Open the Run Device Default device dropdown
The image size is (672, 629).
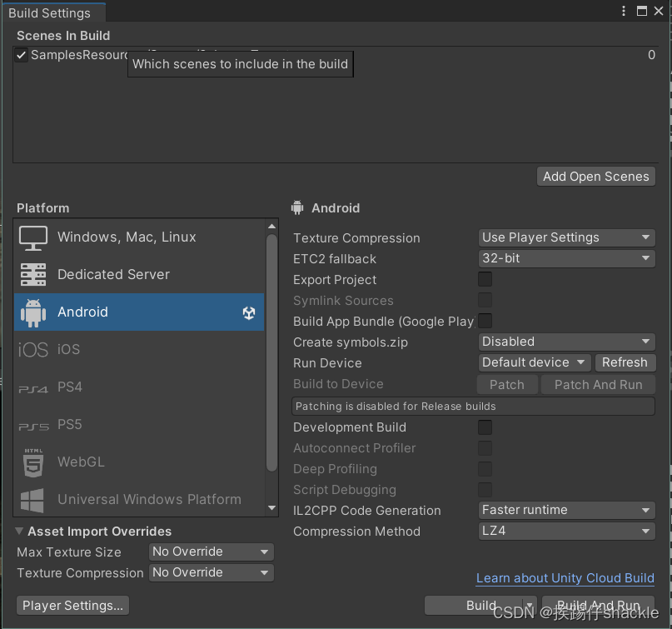[x=535, y=362]
